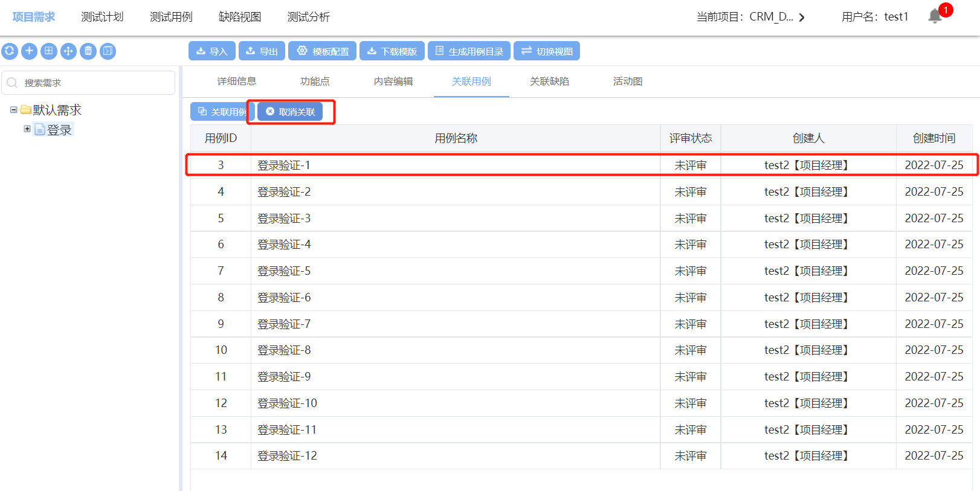980x491 pixels.
Task: Click the collapse panel icon in left toolbar
Action: (108, 51)
